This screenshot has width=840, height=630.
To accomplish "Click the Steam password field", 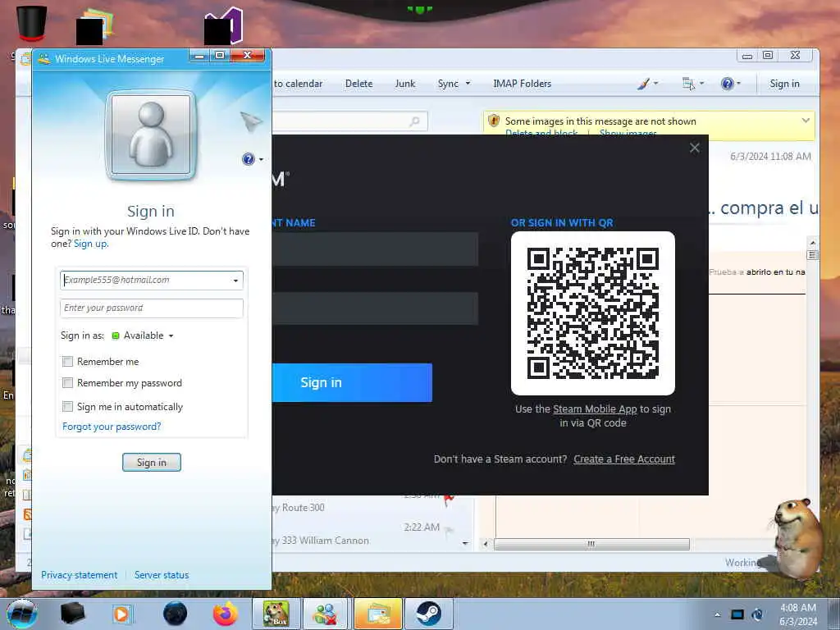I will 375,308.
